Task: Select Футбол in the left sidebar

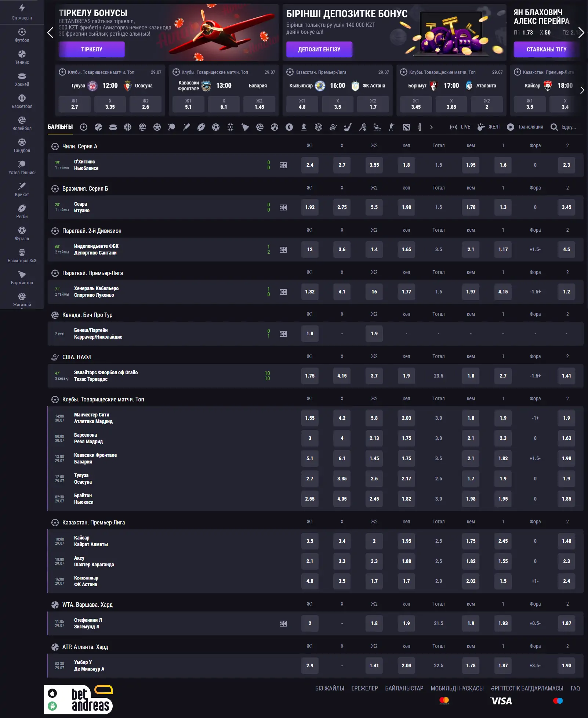Action: point(22,35)
